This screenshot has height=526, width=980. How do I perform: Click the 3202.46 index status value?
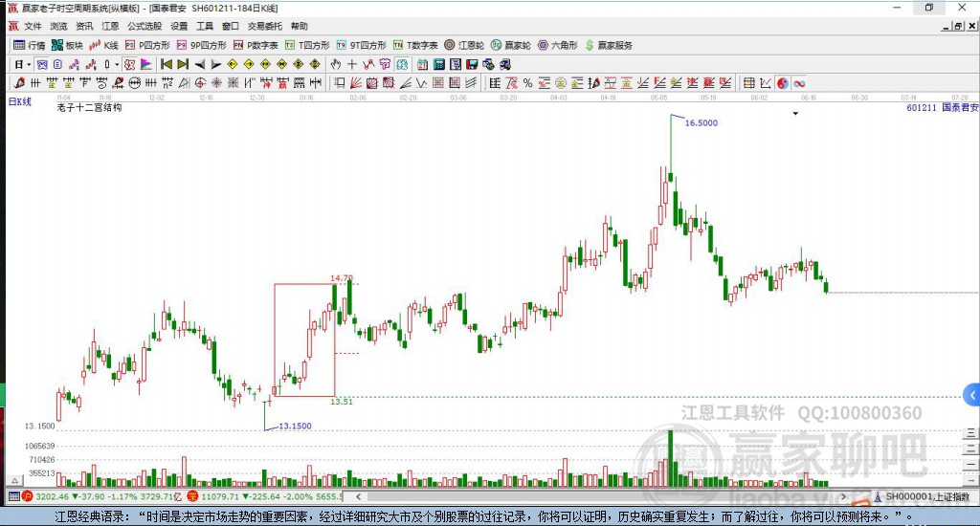click(53, 496)
